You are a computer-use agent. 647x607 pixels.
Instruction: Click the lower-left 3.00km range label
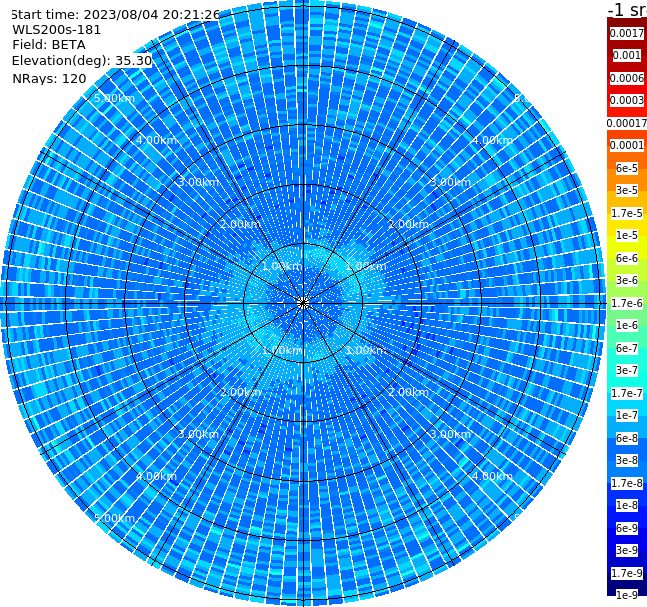[198, 434]
